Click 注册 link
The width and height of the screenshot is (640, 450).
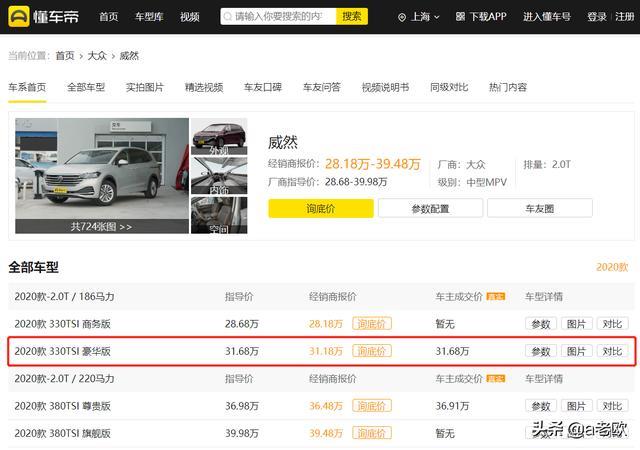click(624, 17)
